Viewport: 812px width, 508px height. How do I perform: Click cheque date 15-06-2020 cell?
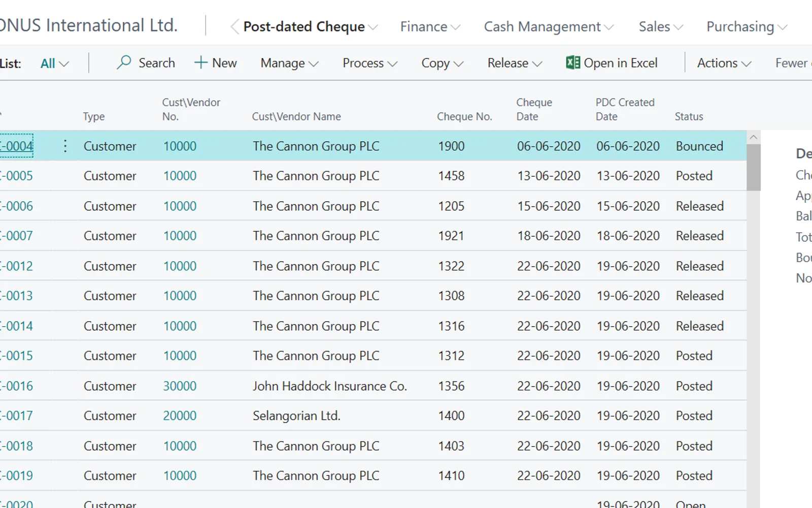549,206
